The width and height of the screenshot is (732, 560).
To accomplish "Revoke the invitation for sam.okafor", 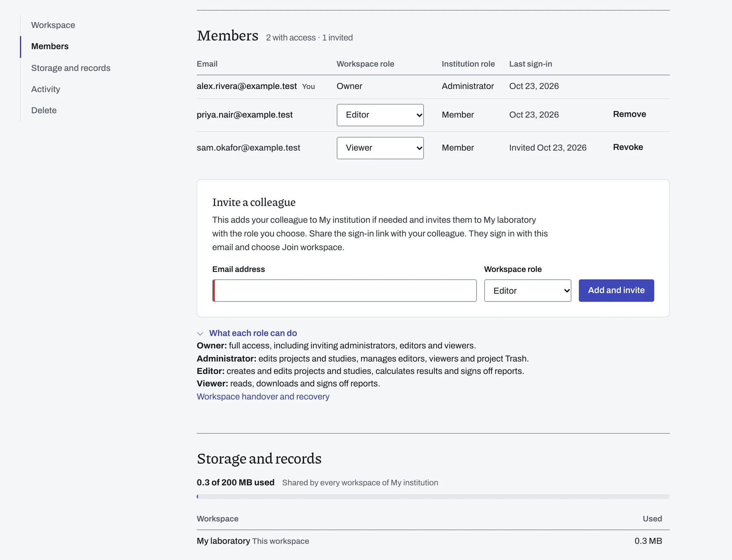I will click(628, 147).
